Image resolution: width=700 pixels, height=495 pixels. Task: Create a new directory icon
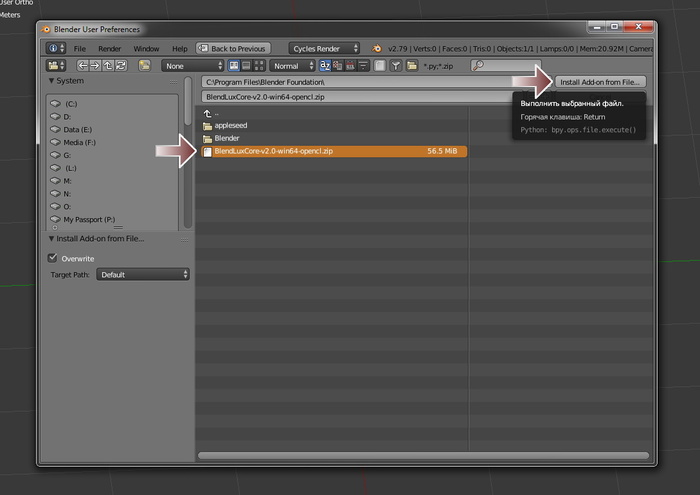(145, 66)
